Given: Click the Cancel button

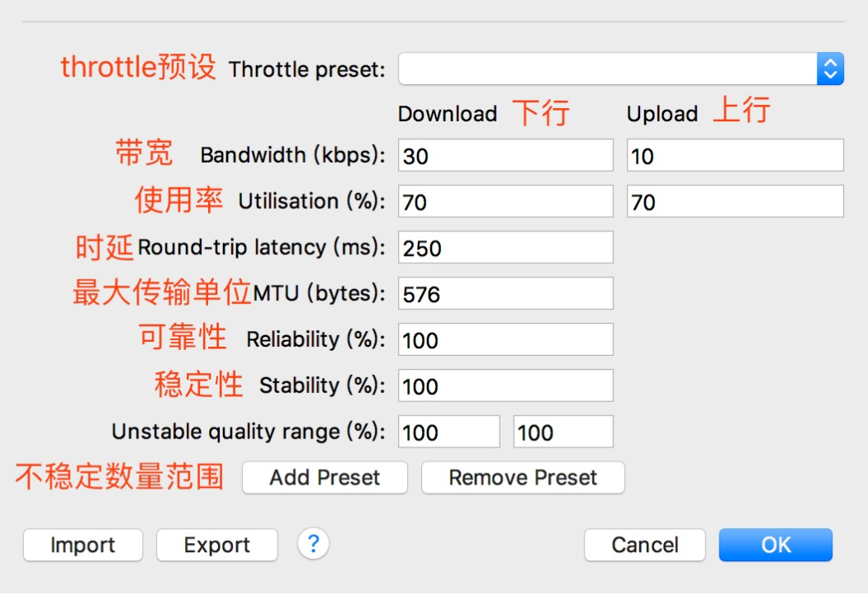Looking at the screenshot, I should coord(644,545).
